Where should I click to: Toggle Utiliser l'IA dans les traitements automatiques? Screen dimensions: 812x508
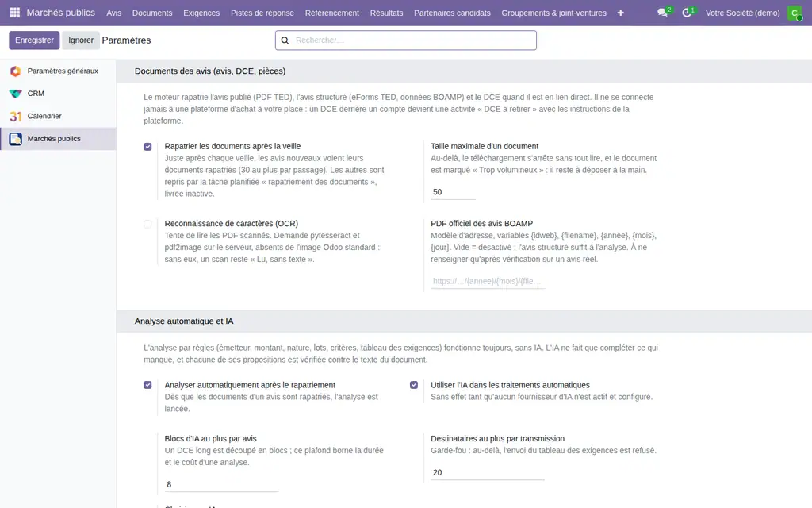[x=414, y=385]
